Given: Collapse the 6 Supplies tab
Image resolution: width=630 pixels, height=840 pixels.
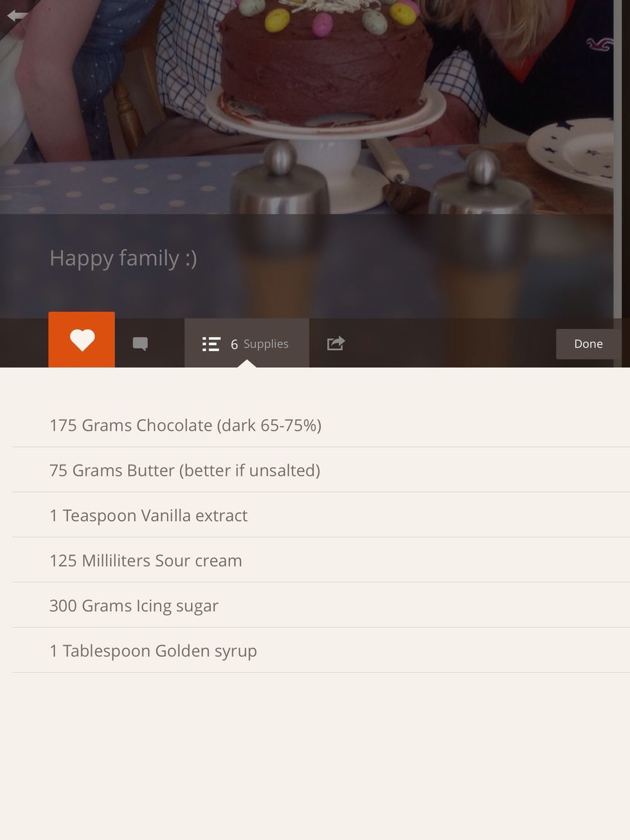Looking at the screenshot, I should pyautogui.click(x=247, y=343).
